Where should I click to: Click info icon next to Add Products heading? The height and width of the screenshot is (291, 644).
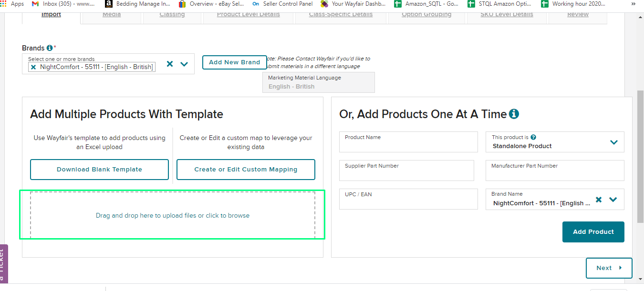514,114
